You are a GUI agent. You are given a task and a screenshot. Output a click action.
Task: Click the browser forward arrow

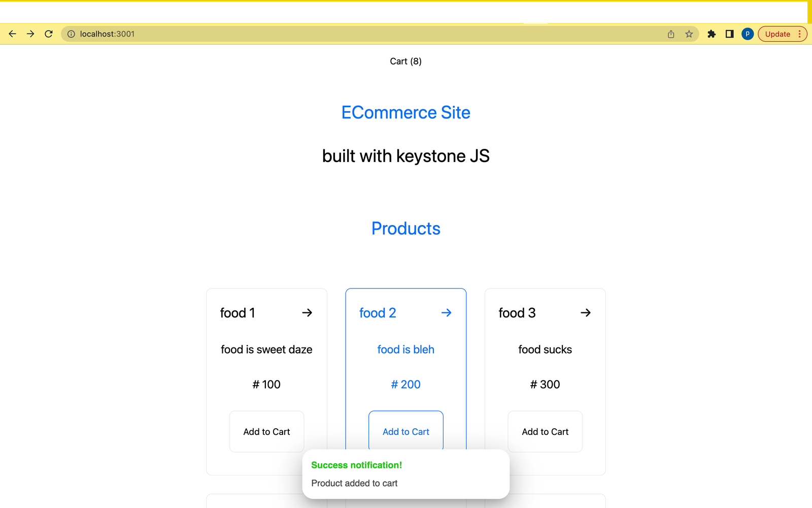[30, 34]
